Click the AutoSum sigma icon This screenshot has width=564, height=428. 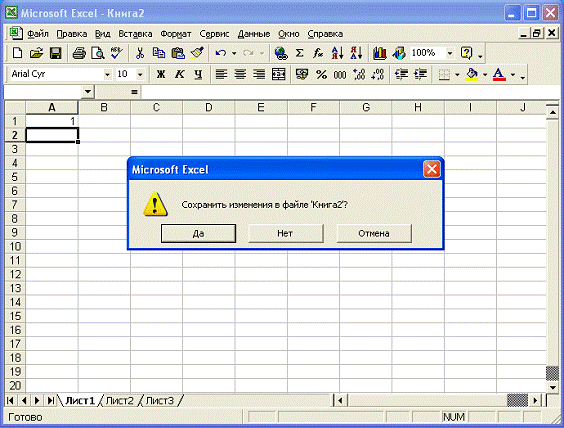click(x=299, y=53)
